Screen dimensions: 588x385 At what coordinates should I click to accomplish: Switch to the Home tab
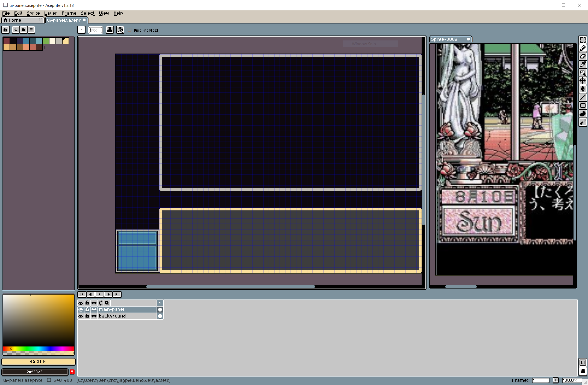(x=15, y=20)
